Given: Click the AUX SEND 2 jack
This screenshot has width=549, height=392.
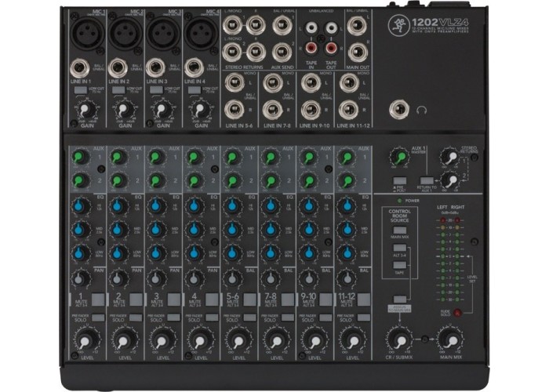Looking at the screenshot, I should [x=282, y=53].
